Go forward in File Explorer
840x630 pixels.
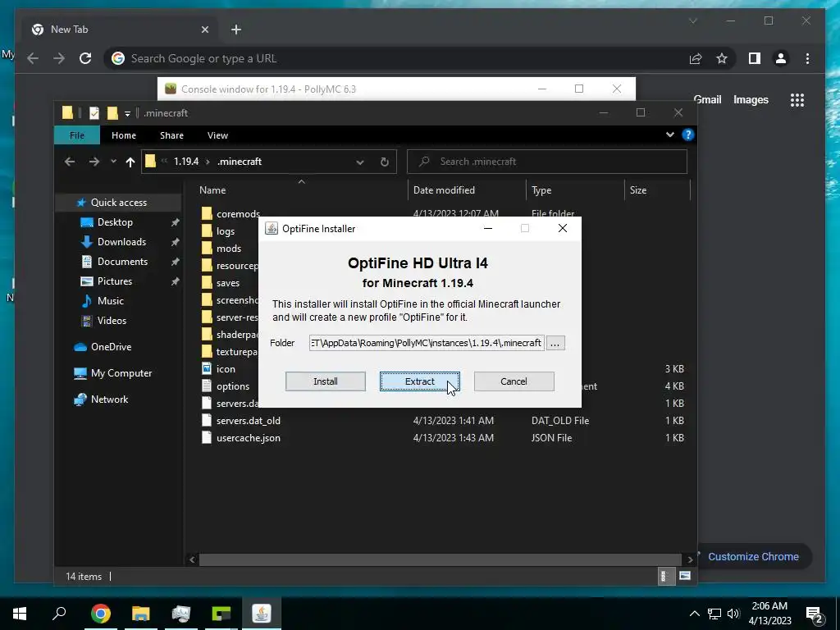94,162
